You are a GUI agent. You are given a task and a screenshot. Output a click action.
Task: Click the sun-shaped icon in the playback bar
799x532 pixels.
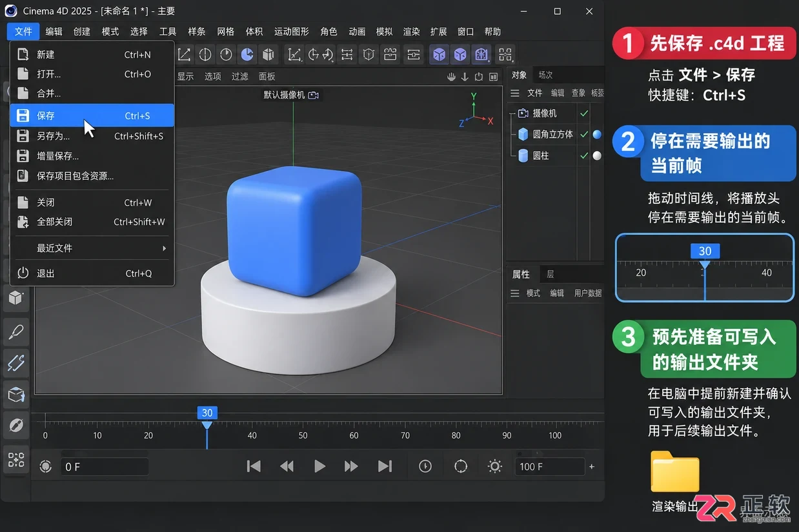coord(494,466)
